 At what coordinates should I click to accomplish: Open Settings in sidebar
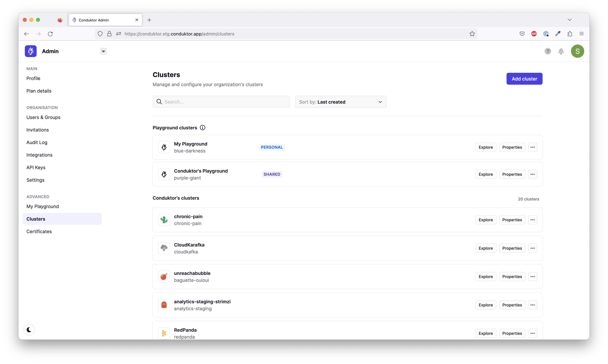pyautogui.click(x=35, y=180)
